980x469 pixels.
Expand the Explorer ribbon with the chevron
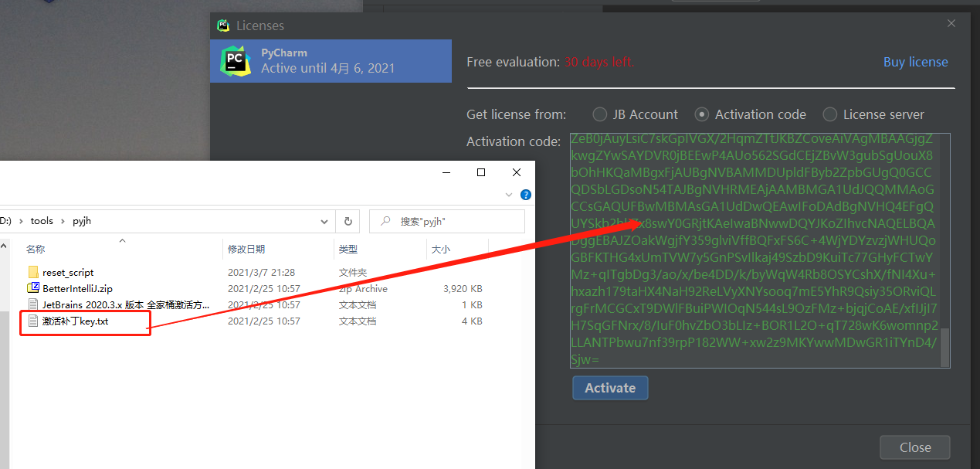508,195
